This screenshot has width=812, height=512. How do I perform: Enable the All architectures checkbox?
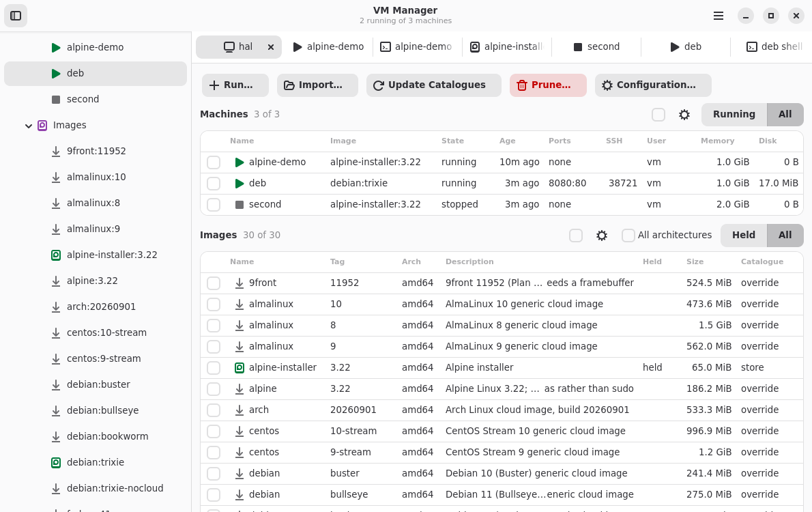(628, 236)
